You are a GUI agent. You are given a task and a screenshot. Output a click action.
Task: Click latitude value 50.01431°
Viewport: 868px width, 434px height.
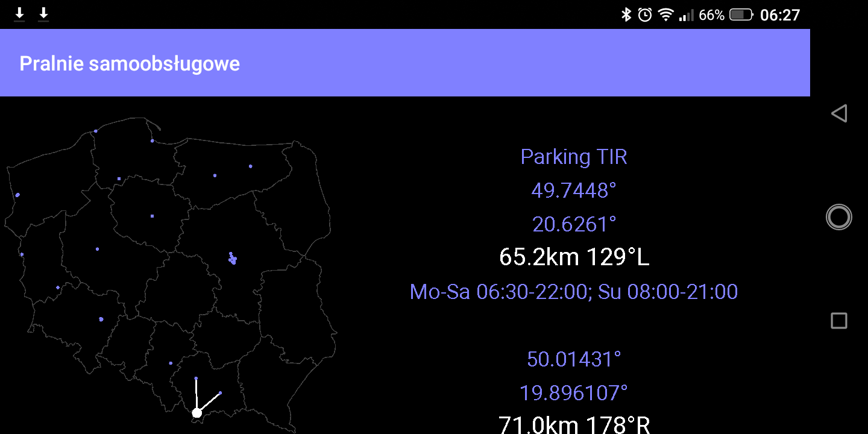pos(574,359)
